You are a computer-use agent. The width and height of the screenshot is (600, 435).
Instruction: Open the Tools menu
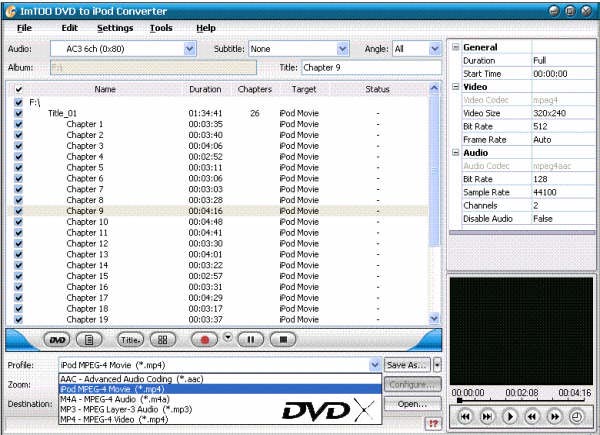tap(161, 28)
